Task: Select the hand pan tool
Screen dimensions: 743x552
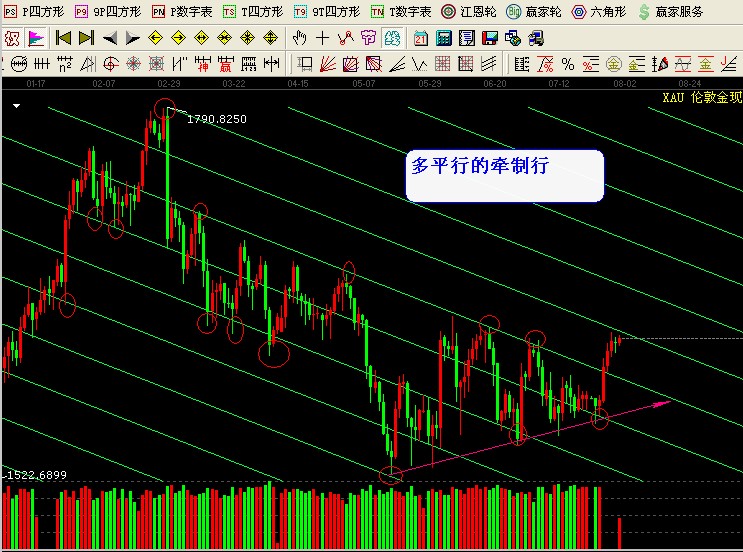Action: pyautogui.click(x=299, y=39)
